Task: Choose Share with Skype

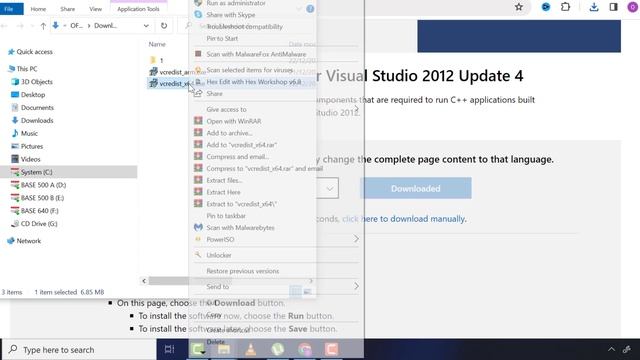Action: (231, 15)
